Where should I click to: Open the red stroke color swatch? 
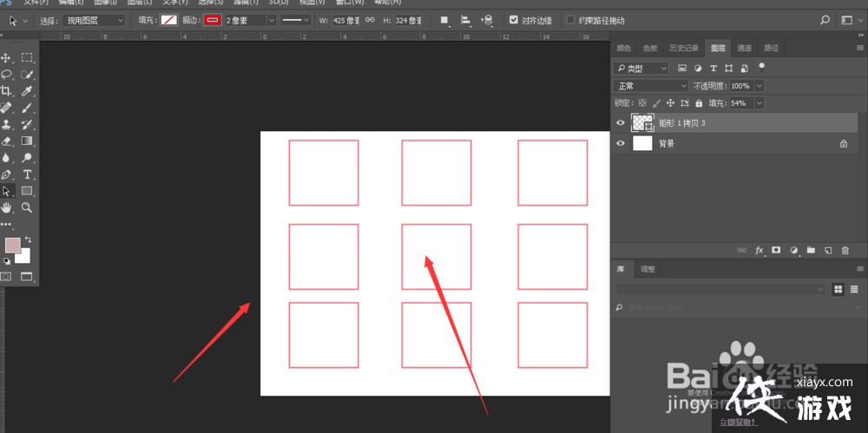coord(212,20)
